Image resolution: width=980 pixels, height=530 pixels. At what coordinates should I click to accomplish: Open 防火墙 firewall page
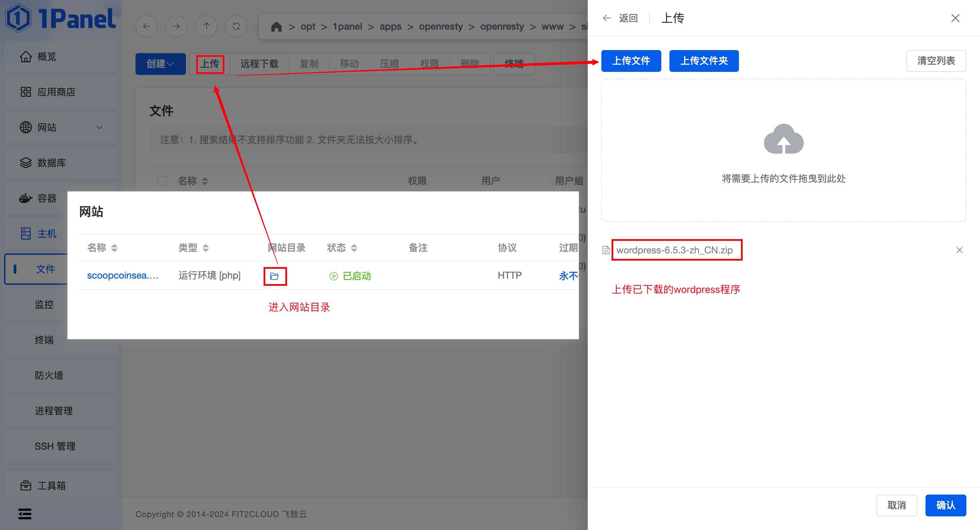pyautogui.click(x=61, y=375)
